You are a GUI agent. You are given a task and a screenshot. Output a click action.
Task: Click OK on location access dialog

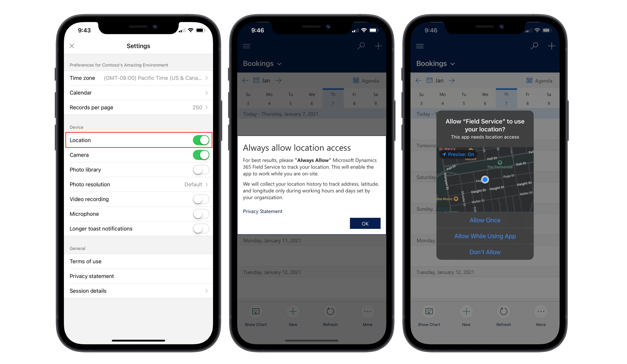pyautogui.click(x=365, y=223)
